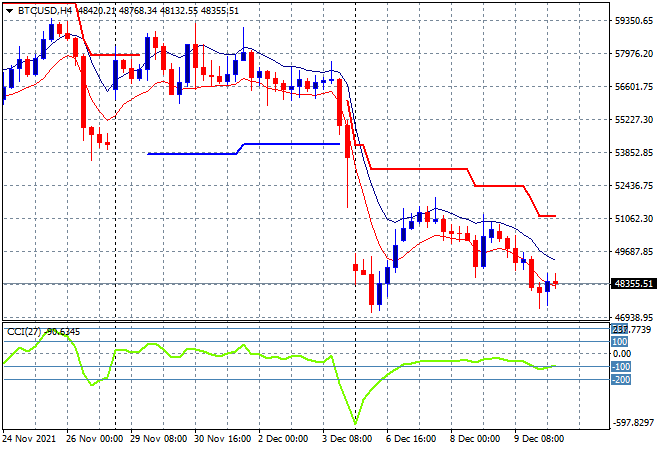
Task: Click the current price tag 48355.51
Action: pyautogui.click(x=634, y=284)
